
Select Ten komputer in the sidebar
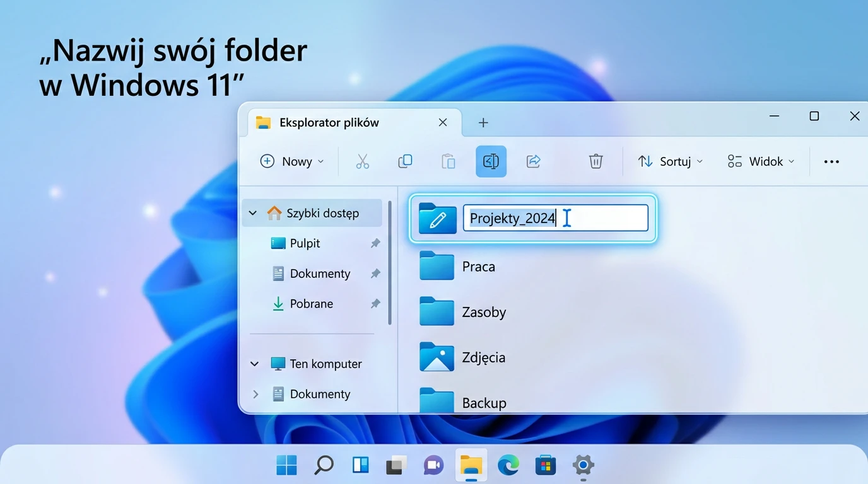point(325,364)
